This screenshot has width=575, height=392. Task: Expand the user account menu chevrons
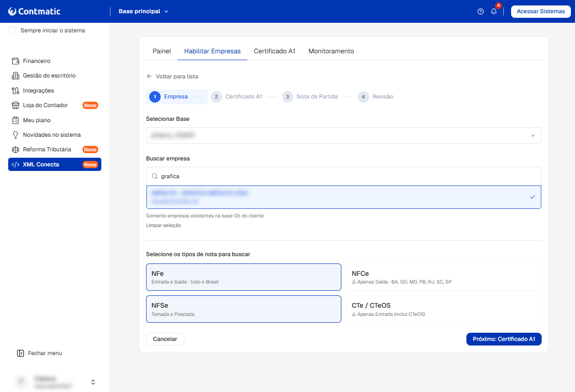(93, 382)
